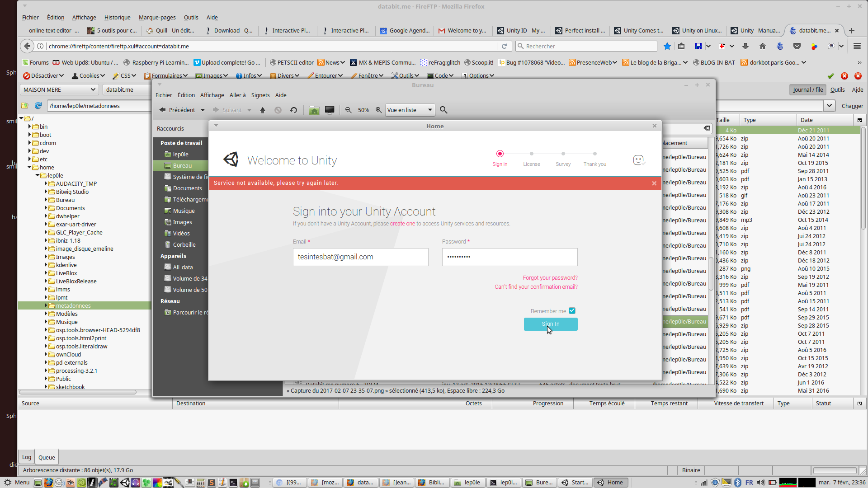Click the Sign In button

550,324
